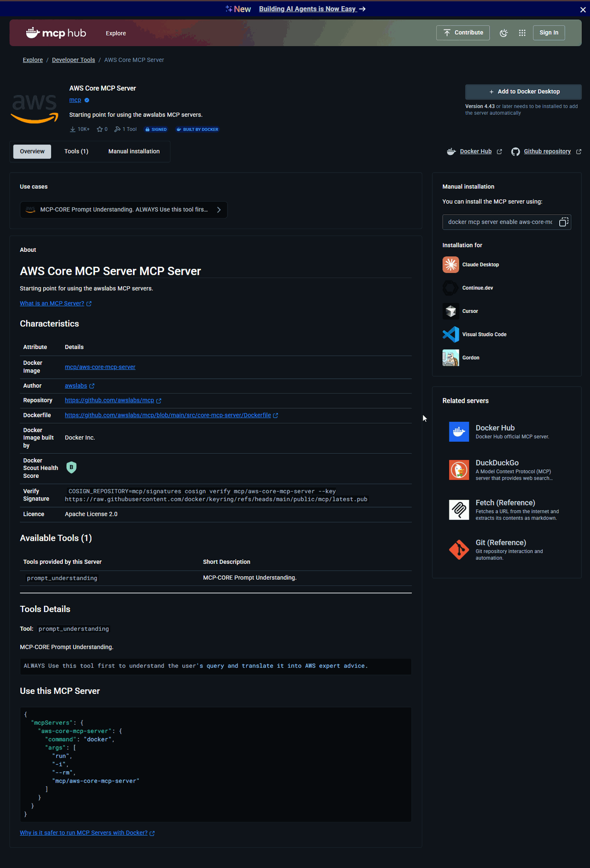This screenshot has width=590, height=868.
Task: Open the Docker Hub external link
Action: 476,151
